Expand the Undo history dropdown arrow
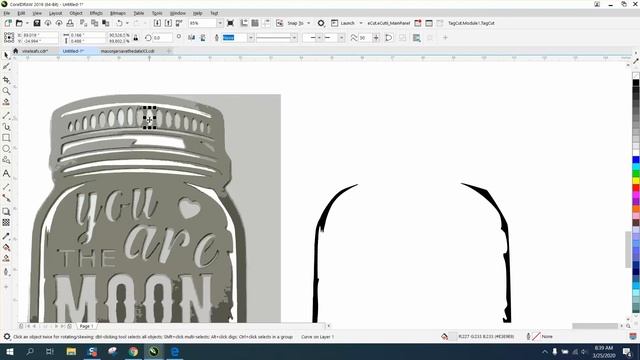 pos(127,23)
